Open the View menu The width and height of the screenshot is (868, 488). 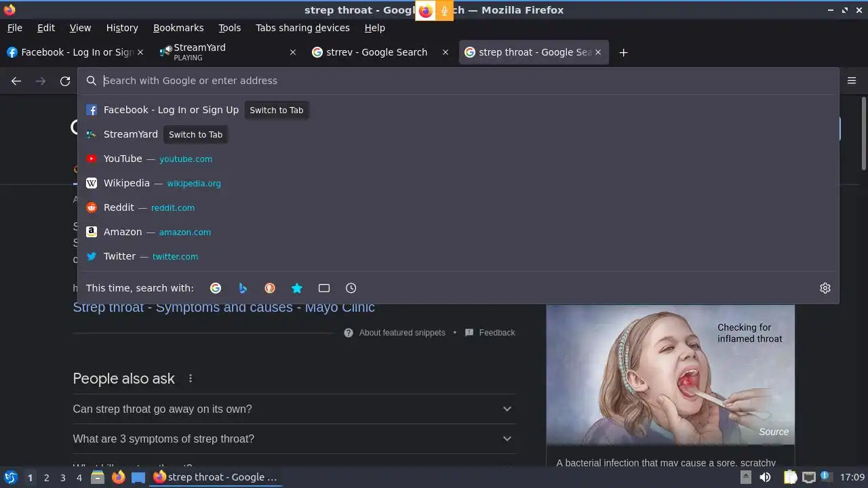[x=80, y=28]
